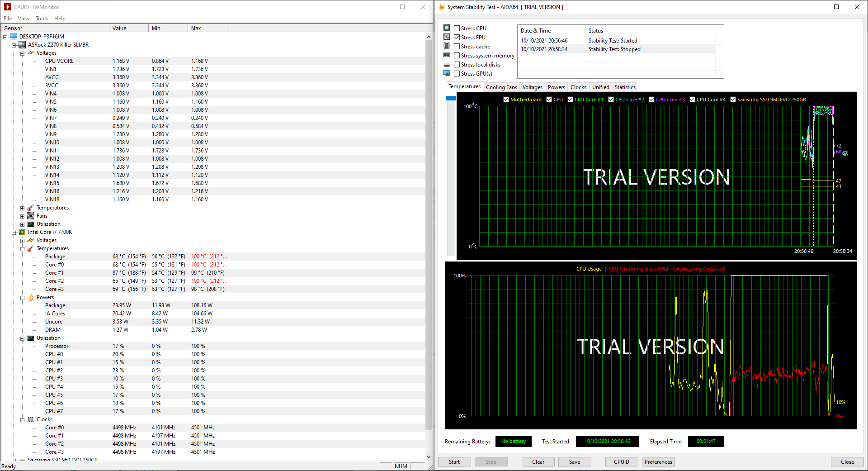Click the Fans icon under ASRock board
This screenshot has height=471, width=868.
[31, 216]
